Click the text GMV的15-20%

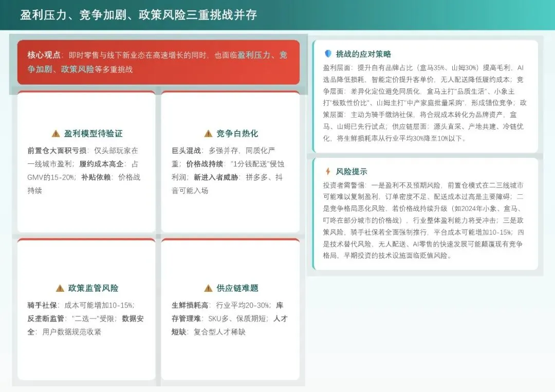(51, 177)
